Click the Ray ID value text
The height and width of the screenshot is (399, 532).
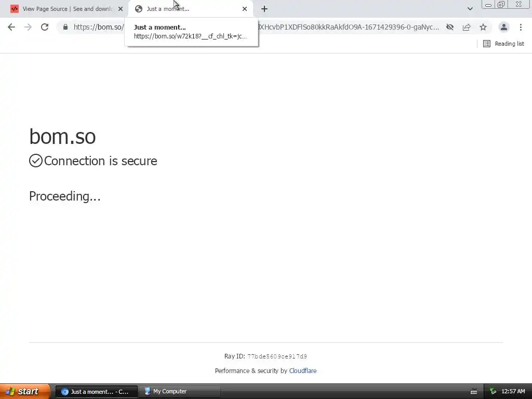tap(277, 356)
